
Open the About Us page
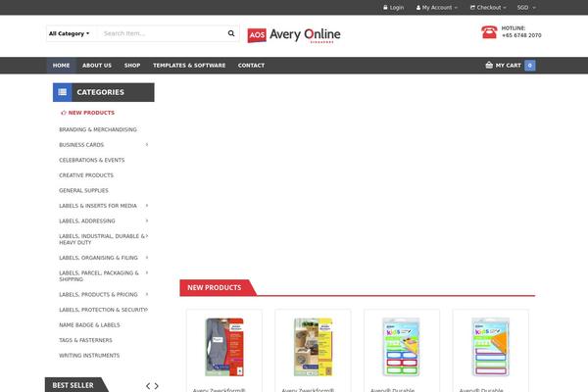pyautogui.click(x=97, y=66)
